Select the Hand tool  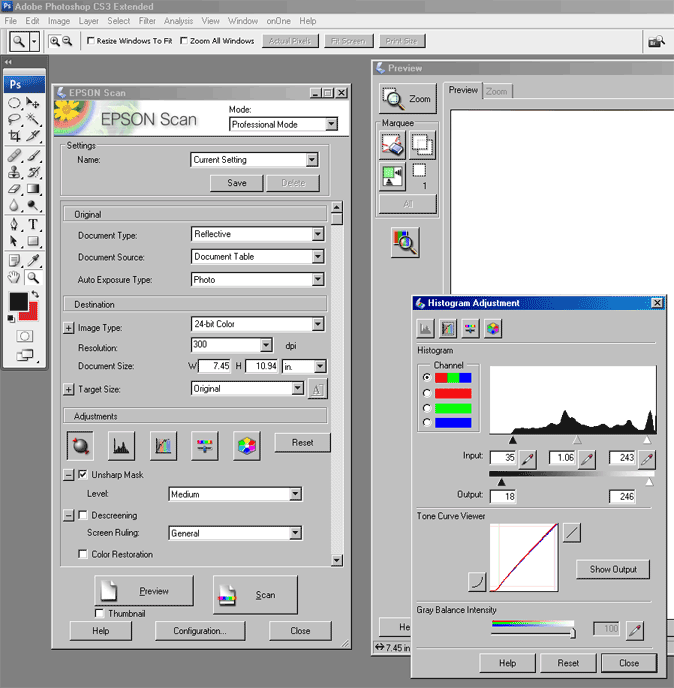tap(14, 277)
